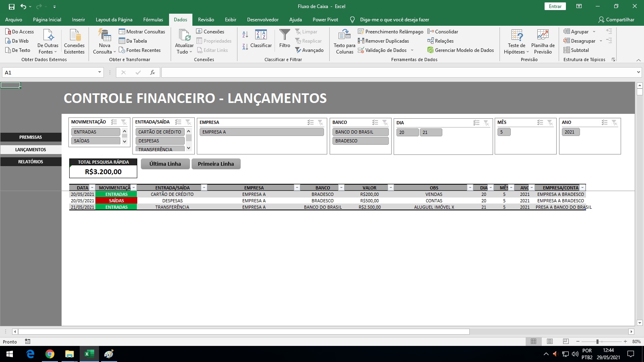Toggle multi-select on MOVIMENTAÇÃO slicer
The image size is (644, 362).
[114, 122]
